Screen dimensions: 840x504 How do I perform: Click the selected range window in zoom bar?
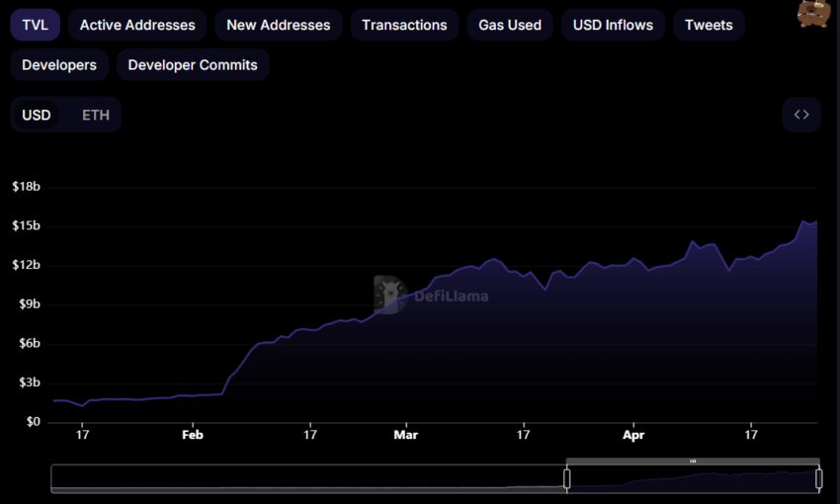pyautogui.click(x=692, y=478)
